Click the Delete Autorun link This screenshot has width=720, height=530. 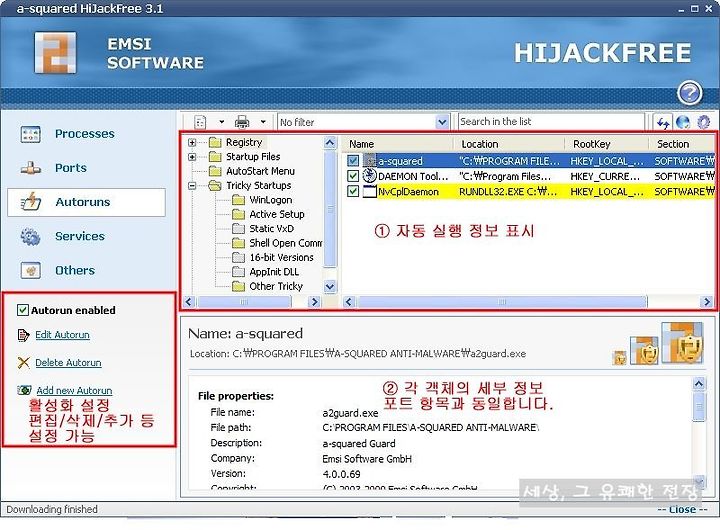click(68, 362)
